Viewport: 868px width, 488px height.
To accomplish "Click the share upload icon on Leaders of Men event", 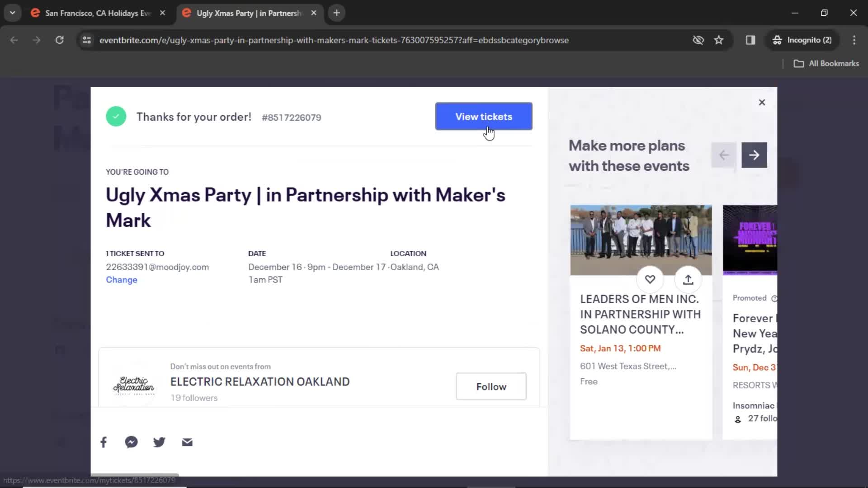I will coord(687,279).
